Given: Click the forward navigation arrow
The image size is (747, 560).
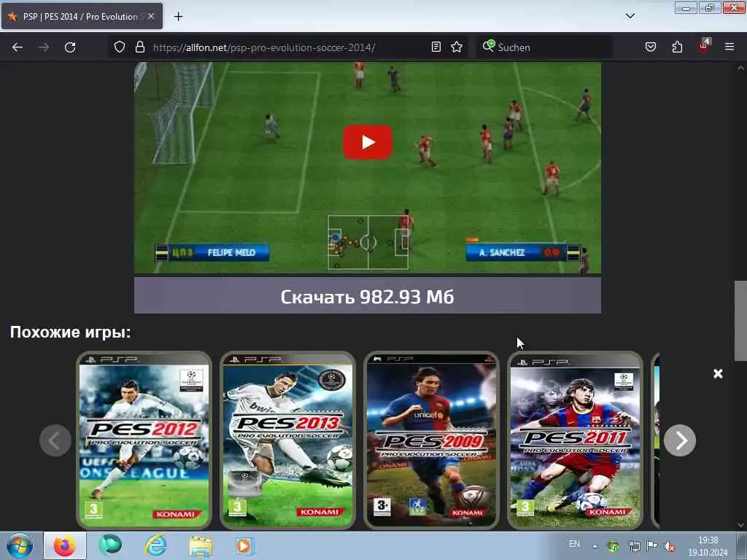Looking at the screenshot, I should (x=43, y=47).
